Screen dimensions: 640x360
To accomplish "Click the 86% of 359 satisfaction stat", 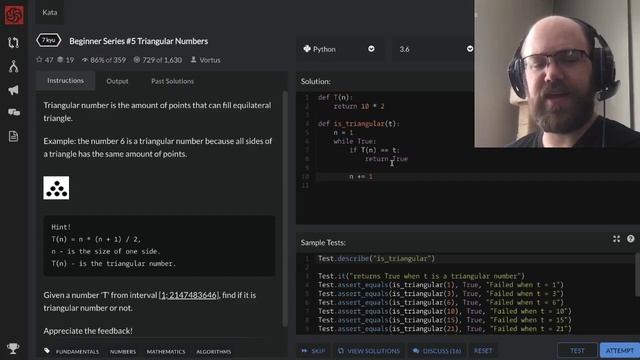I will pyautogui.click(x=104, y=60).
